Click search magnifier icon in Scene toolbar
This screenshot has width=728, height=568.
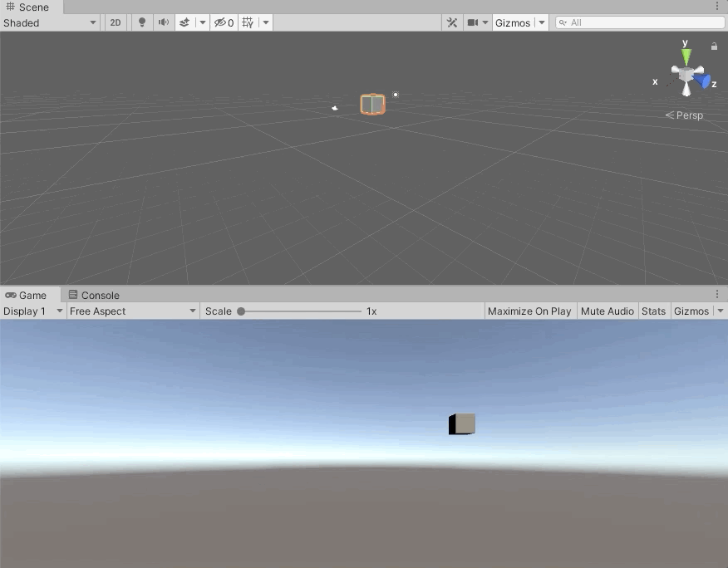click(563, 22)
